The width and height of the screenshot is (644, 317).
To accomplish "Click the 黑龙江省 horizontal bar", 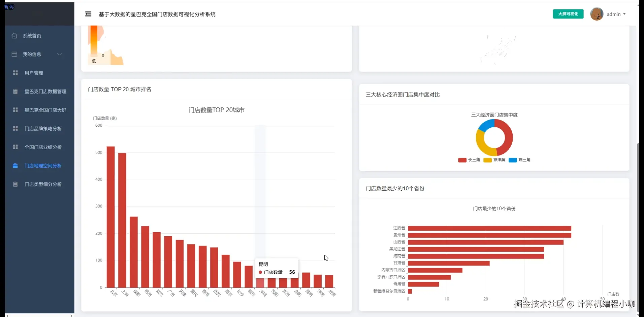I will coord(476,249).
